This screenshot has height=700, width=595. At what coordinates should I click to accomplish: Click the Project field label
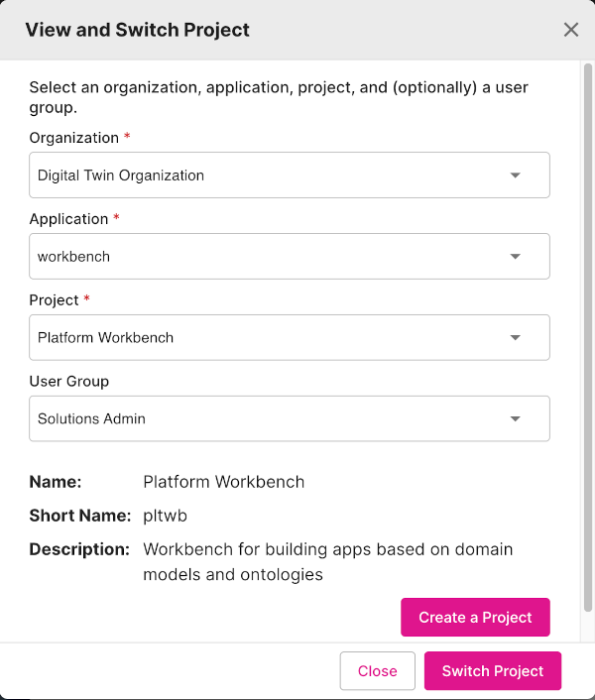coord(55,300)
